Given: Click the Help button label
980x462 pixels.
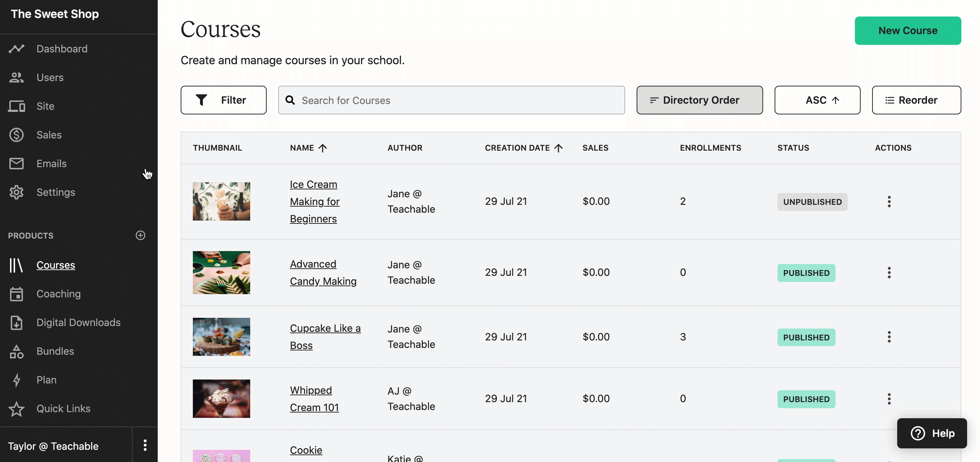Looking at the screenshot, I should point(943,433).
